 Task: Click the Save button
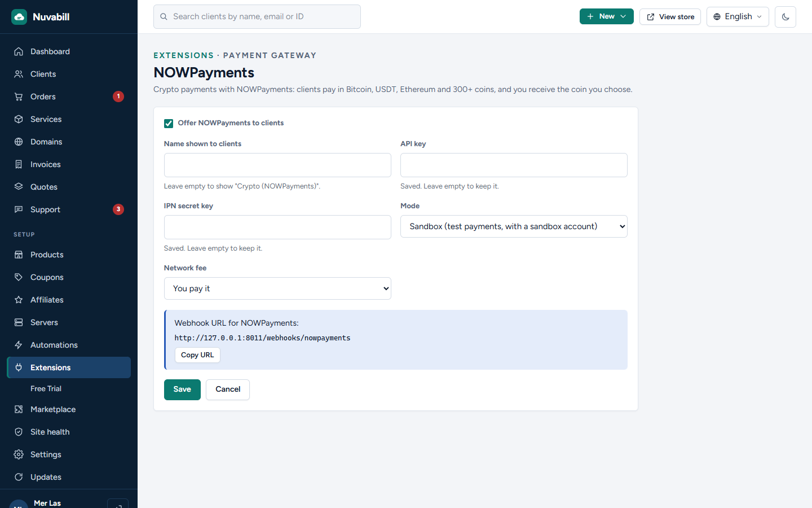[182, 389]
